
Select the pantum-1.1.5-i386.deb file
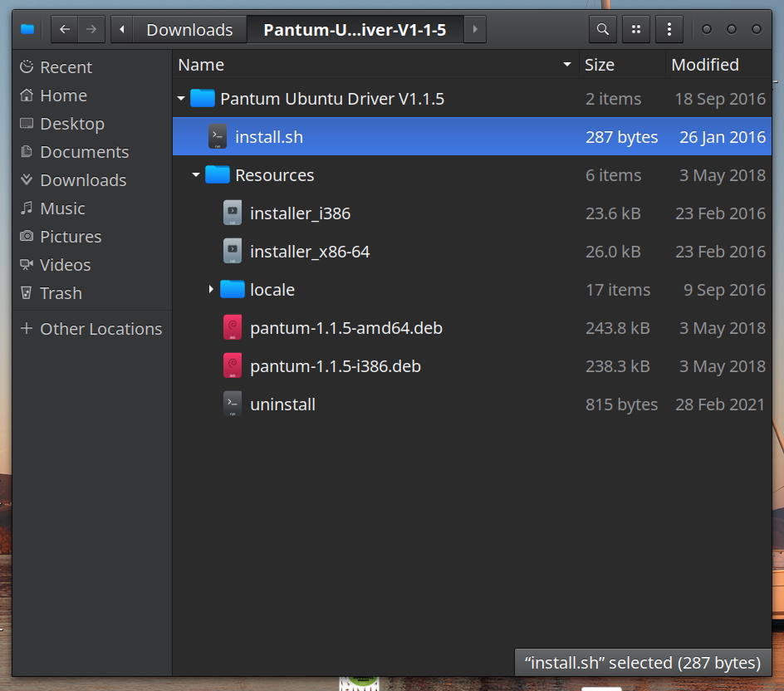[x=335, y=366]
